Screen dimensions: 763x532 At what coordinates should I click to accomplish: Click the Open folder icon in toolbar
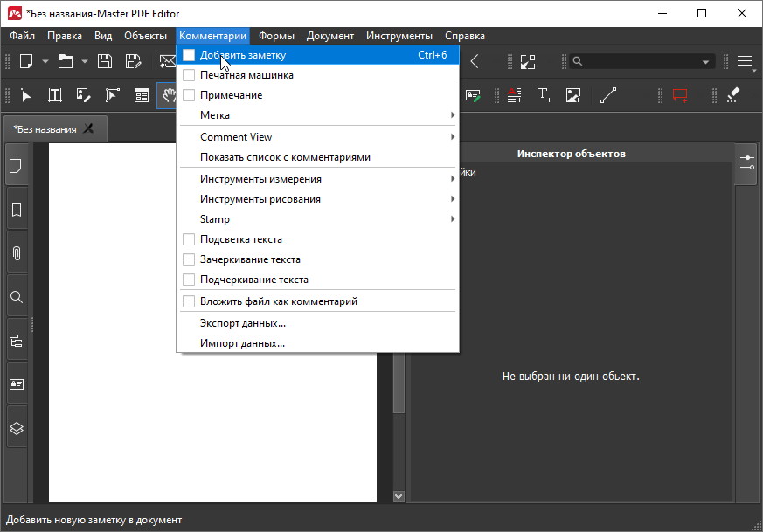66,62
